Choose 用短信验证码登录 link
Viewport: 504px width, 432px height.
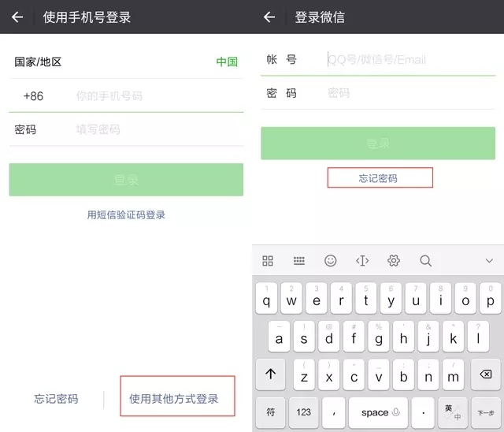click(x=126, y=214)
